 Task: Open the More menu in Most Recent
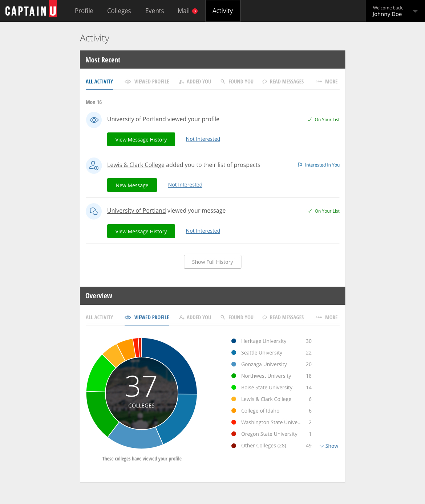click(x=327, y=82)
